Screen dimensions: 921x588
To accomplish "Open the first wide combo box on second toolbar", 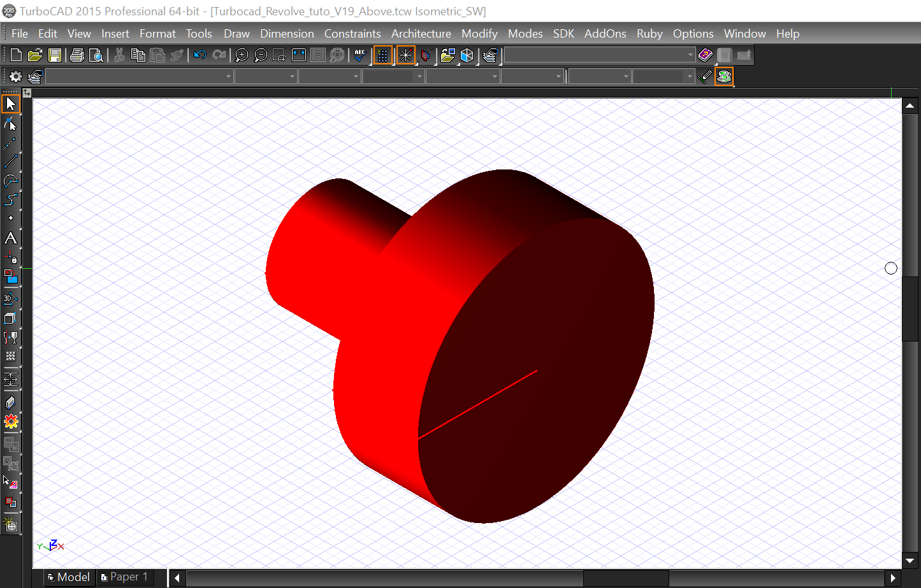I will [x=140, y=76].
